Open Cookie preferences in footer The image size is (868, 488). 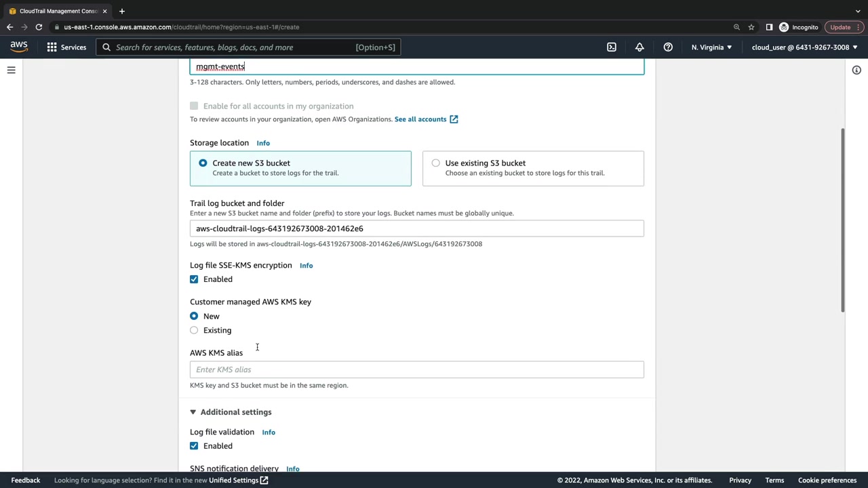click(x=827, y=480)
